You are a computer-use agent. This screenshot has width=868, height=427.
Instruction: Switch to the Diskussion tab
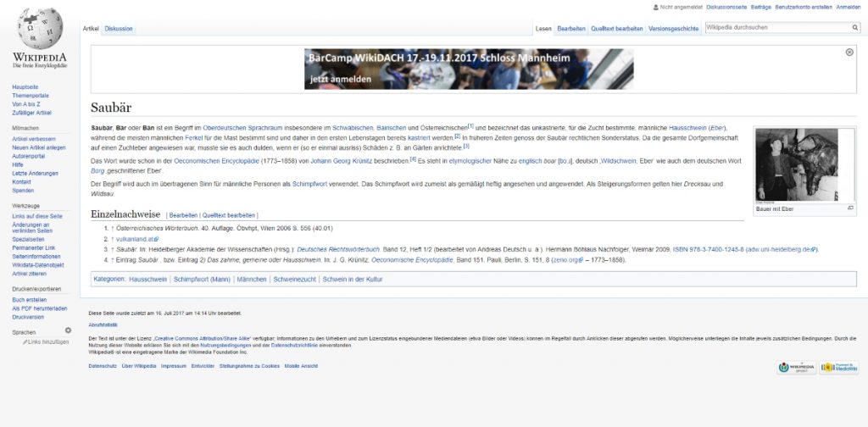pyautogui.click(x=119, y=29)
